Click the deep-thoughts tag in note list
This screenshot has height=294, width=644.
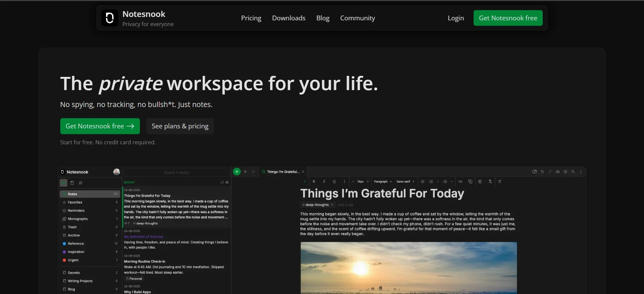pos(145,223)
